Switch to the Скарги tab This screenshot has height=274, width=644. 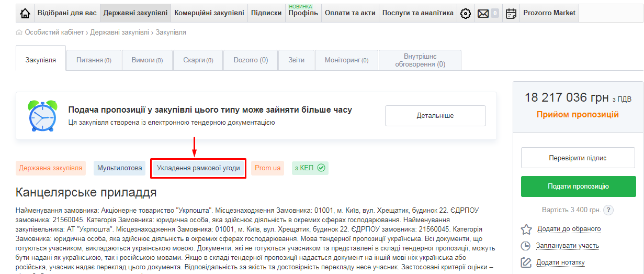tap(198, 60)
